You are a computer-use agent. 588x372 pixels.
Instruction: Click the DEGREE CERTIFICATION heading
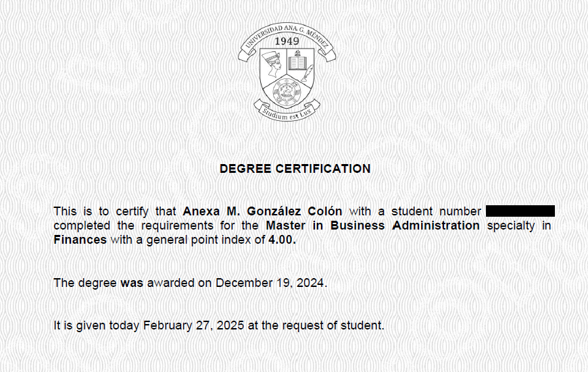pos(295,169)
